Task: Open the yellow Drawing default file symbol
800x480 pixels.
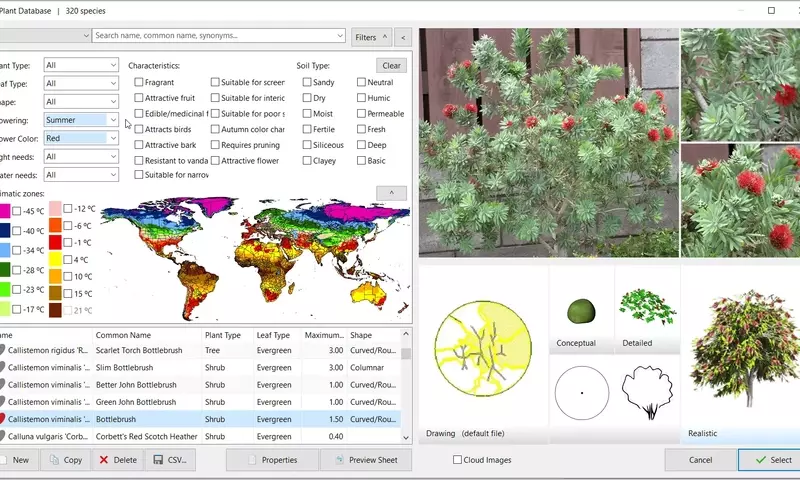Action: tap(483, 349)
